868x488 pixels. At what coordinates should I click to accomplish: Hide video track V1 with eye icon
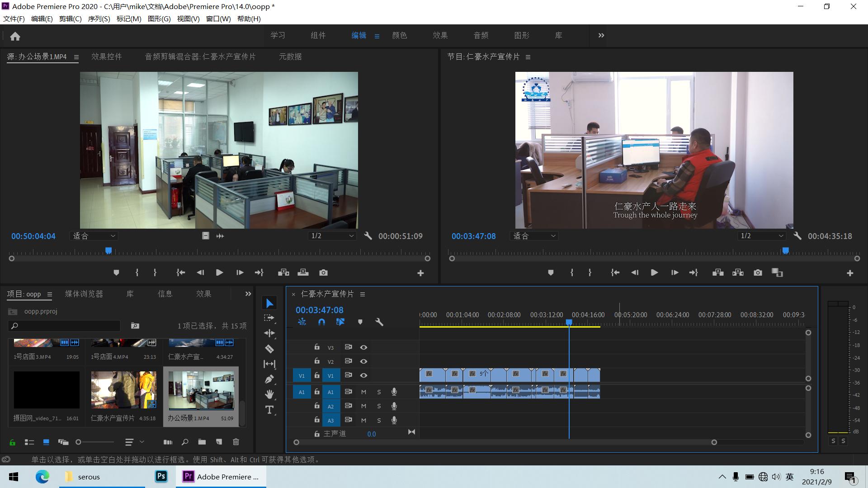(x=363, y=375)
